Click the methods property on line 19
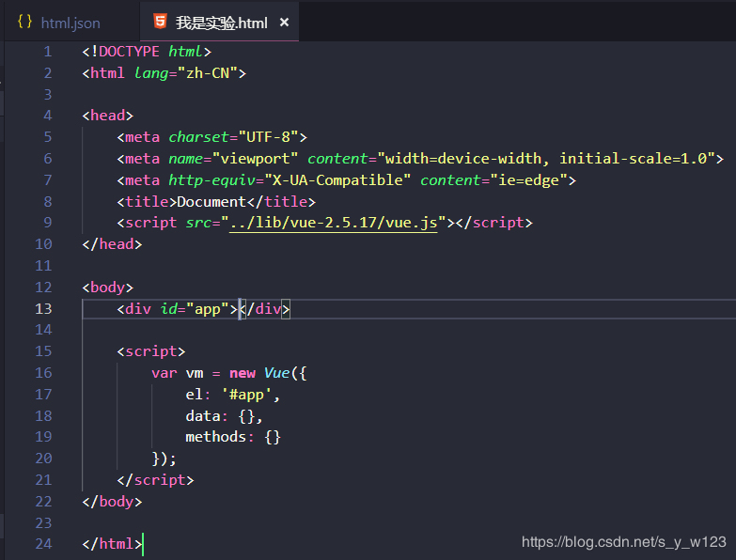 (x=216, y=437)
